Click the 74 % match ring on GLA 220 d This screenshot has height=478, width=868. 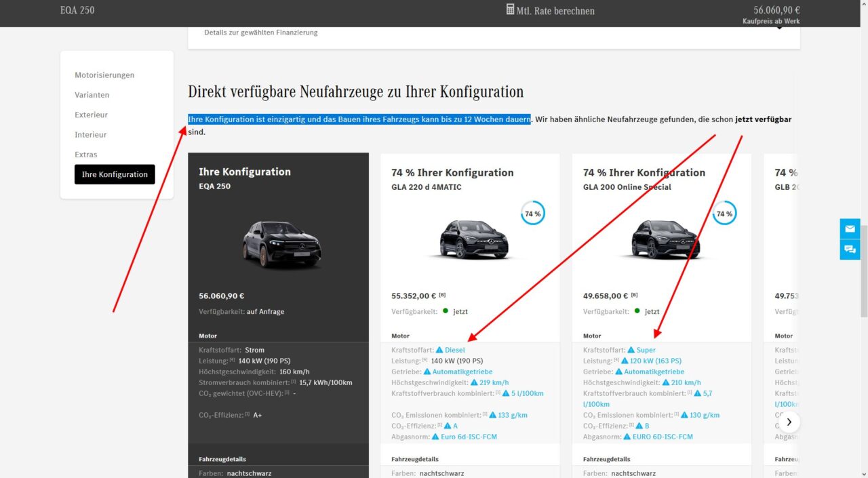533,213
